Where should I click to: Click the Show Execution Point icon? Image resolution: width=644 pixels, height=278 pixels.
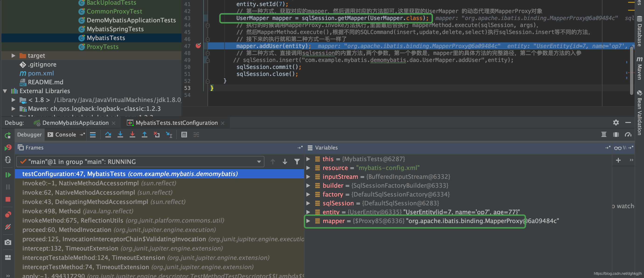pos(93,135)
